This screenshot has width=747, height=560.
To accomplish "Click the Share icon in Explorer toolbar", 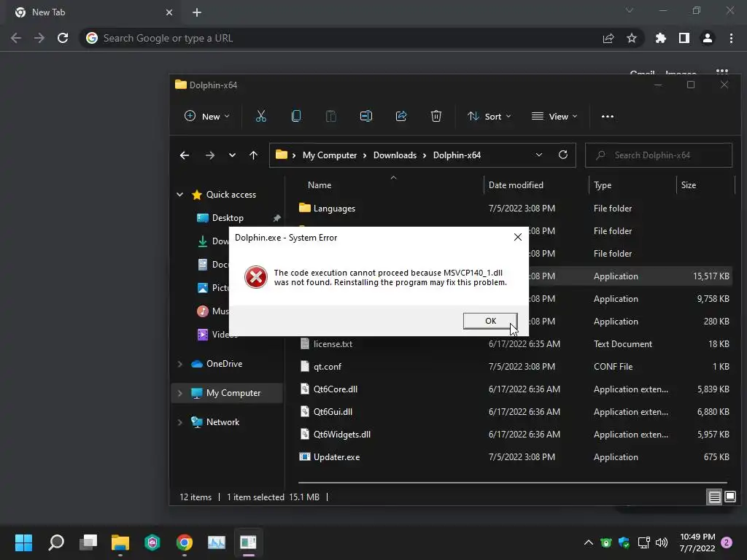I will 401,116.
